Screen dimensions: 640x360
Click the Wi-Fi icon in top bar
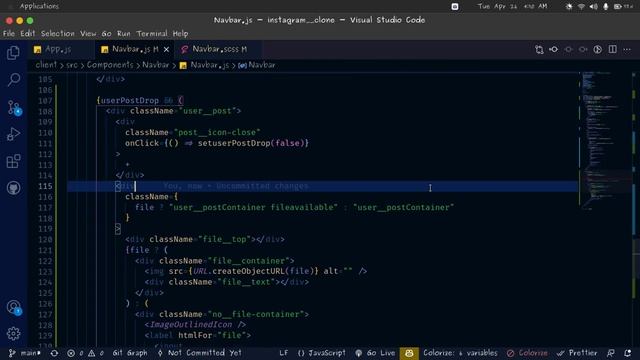tap(581, 7)
